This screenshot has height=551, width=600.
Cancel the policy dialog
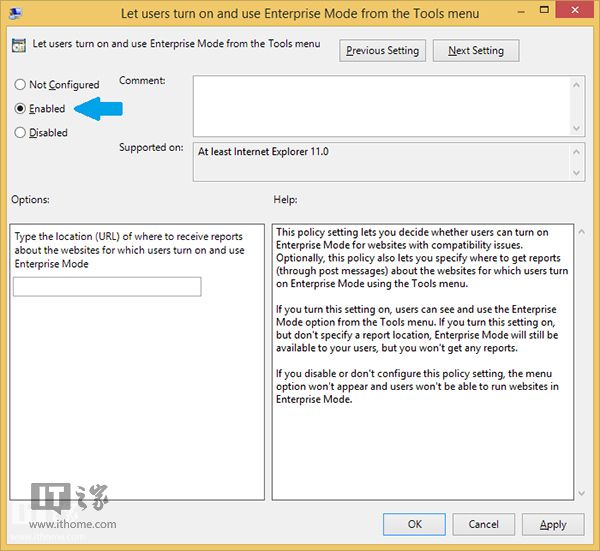coord(483,524)
